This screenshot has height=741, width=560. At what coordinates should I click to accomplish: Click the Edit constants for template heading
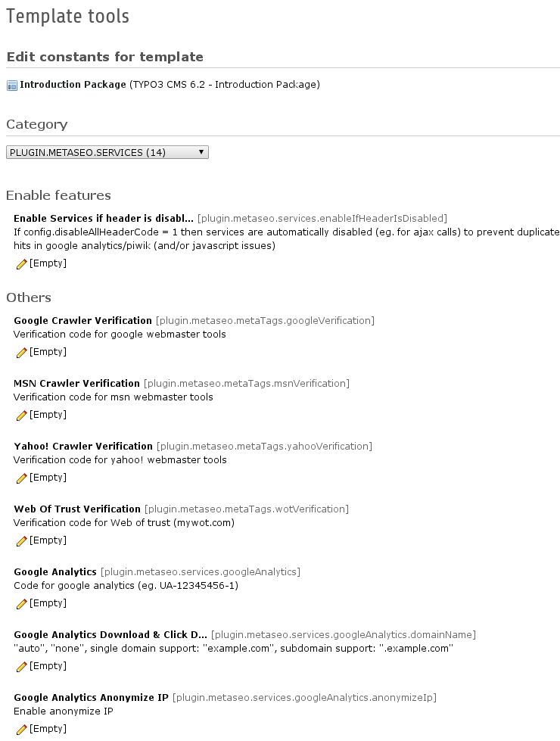tap(104, 57)
